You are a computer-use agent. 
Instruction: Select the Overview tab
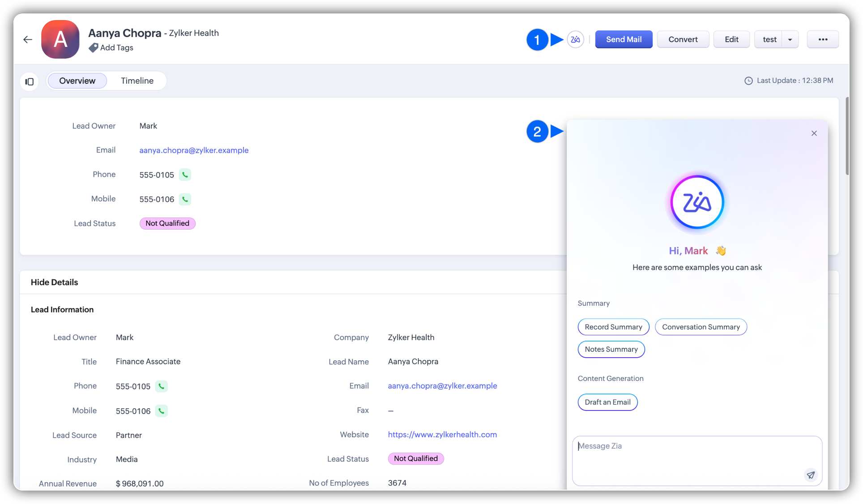coord(77,81)
